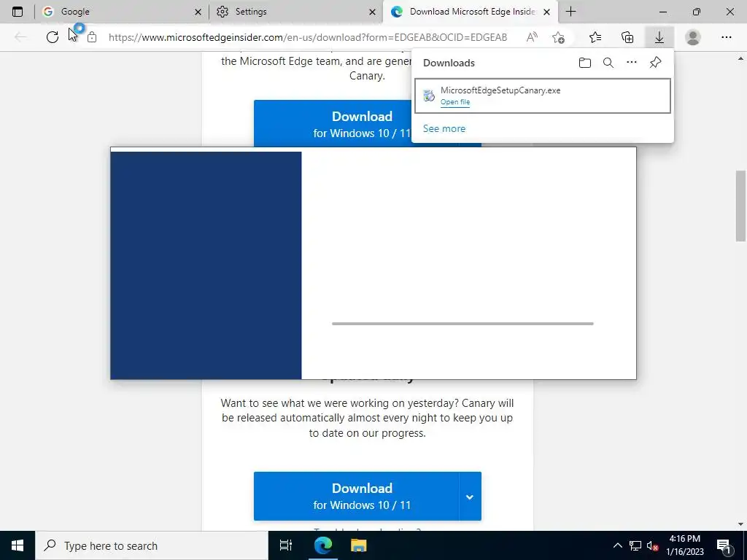
Task: Show hidden system tray icons
Action: click(617, 545)
